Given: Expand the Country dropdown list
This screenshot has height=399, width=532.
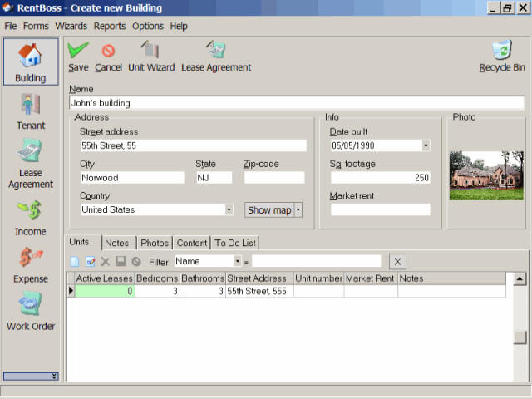Looking at the screenshot, I should click(x=229, y=209).
